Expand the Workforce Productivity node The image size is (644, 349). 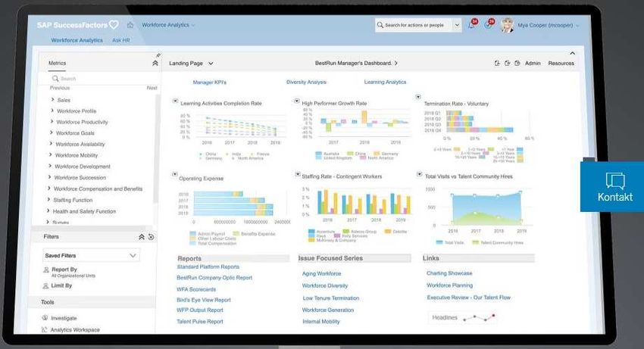(52, 122)
